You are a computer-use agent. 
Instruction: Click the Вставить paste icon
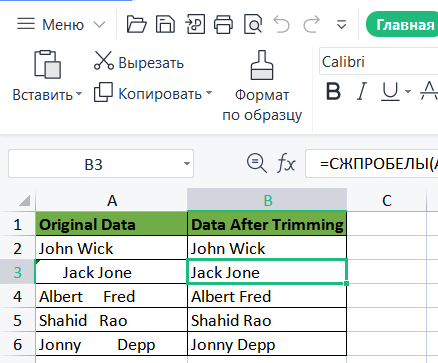tap(47, 65)
